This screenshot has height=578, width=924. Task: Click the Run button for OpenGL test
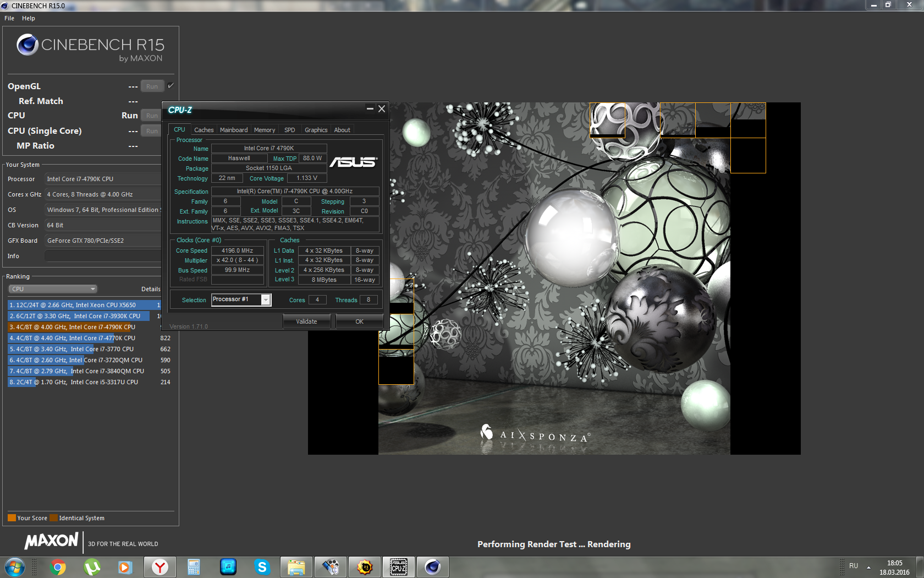152,86
